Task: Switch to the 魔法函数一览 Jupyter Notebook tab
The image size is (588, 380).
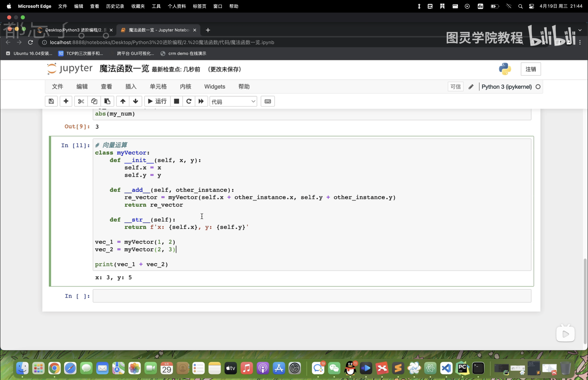Action: (x=159, y=30)
